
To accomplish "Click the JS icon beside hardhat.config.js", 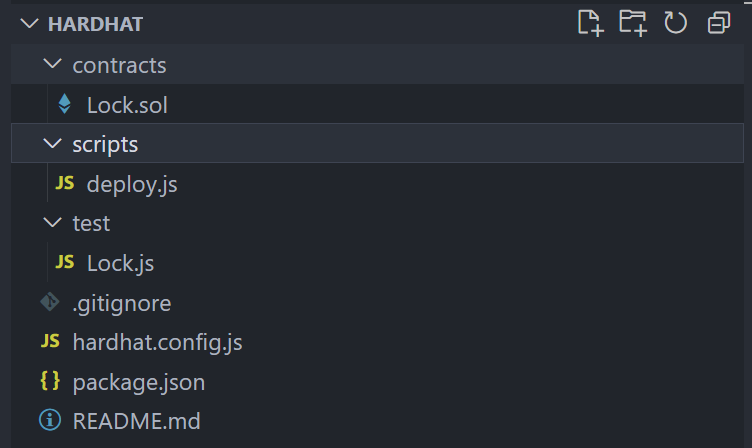I will click(x=50, y=341).
